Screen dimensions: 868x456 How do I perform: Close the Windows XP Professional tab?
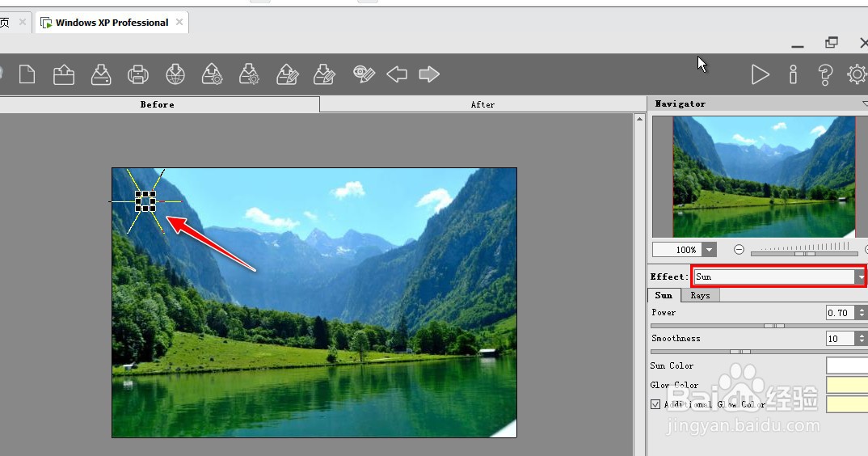[x=179, y=22]
